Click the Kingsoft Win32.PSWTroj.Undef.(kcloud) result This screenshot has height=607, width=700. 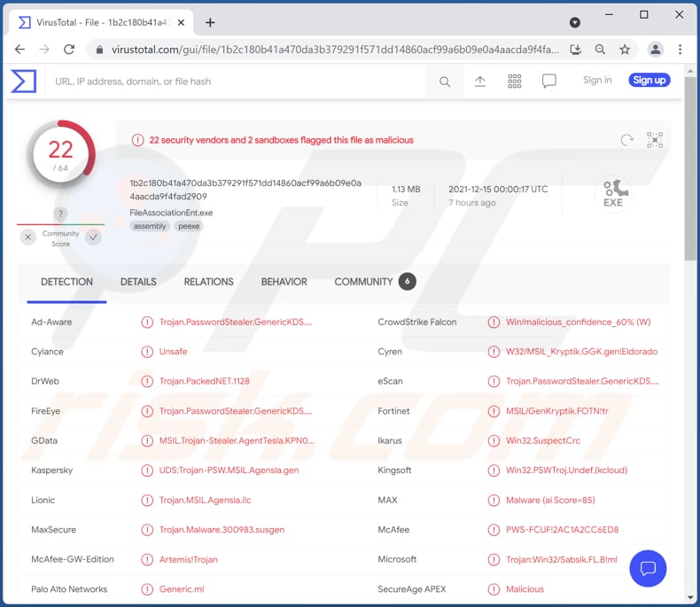click(x=566, y=470)
